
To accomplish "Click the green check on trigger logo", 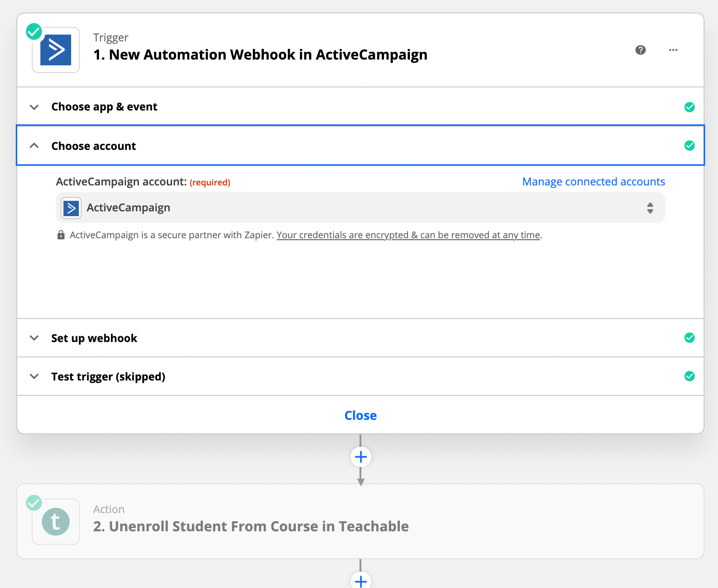I will (34, 32).
